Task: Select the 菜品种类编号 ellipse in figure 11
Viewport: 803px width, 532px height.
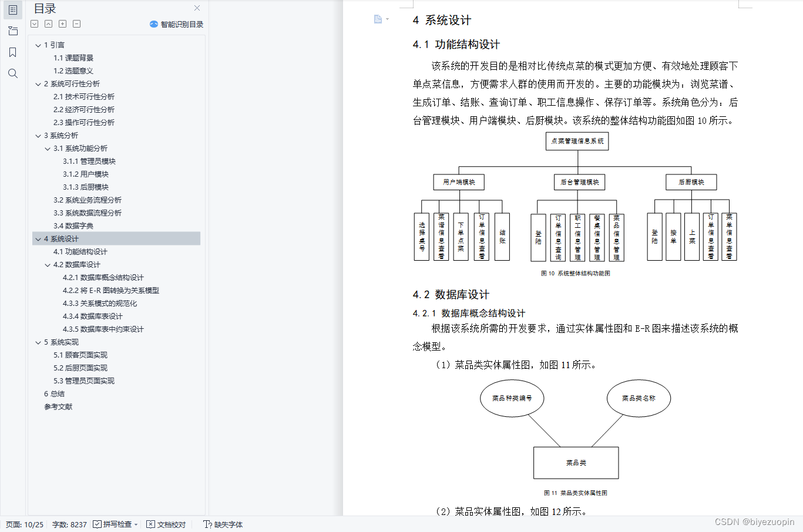Action: (512, 398)
